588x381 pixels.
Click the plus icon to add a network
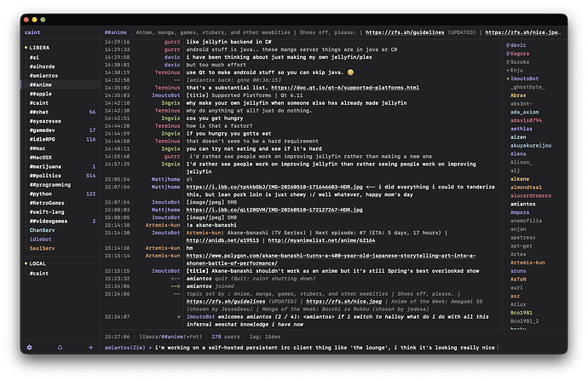tap(90, 347)
